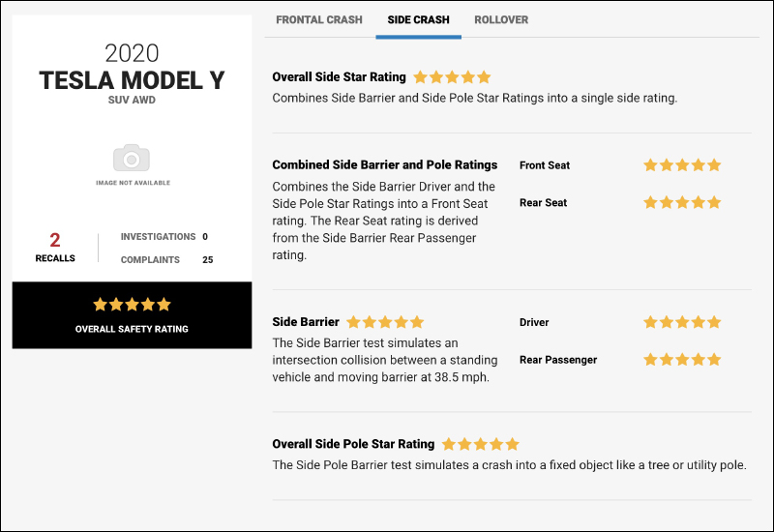Click the Side Barrier heading stars
This screenshot has height=532, width=774.
(385, 322)
